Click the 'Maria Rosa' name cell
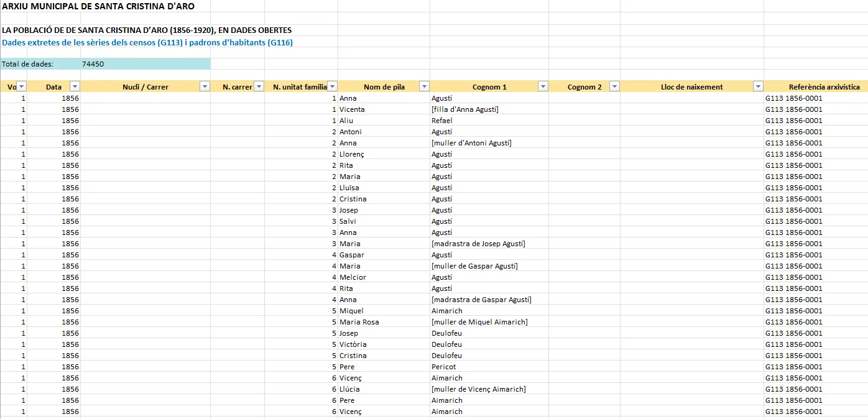This screenshot has height=419, width=868. point(359,322)
